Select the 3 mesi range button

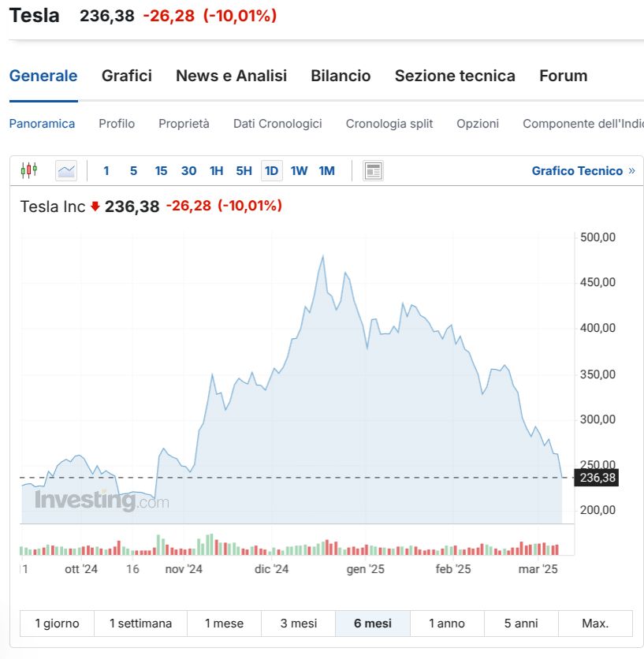click(299, 624)
